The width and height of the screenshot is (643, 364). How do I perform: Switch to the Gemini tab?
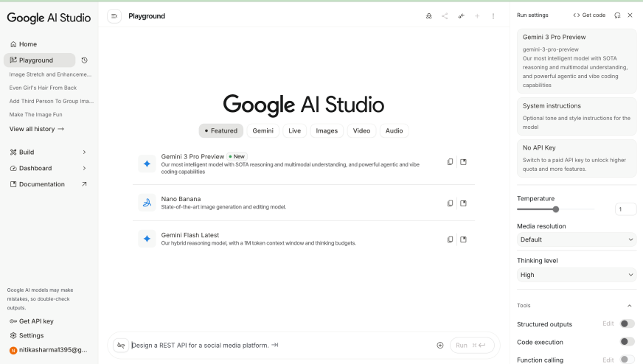pyautogui.click(x=263, y=130)
